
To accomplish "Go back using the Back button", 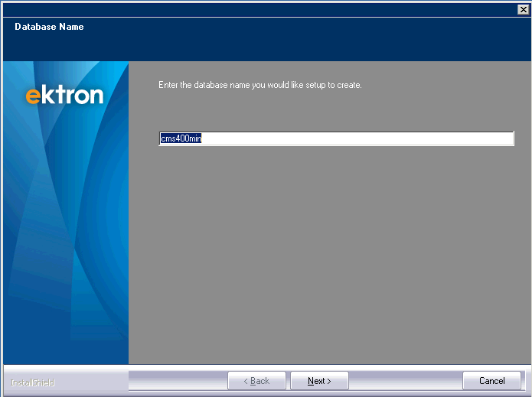I will coord(257,381).
